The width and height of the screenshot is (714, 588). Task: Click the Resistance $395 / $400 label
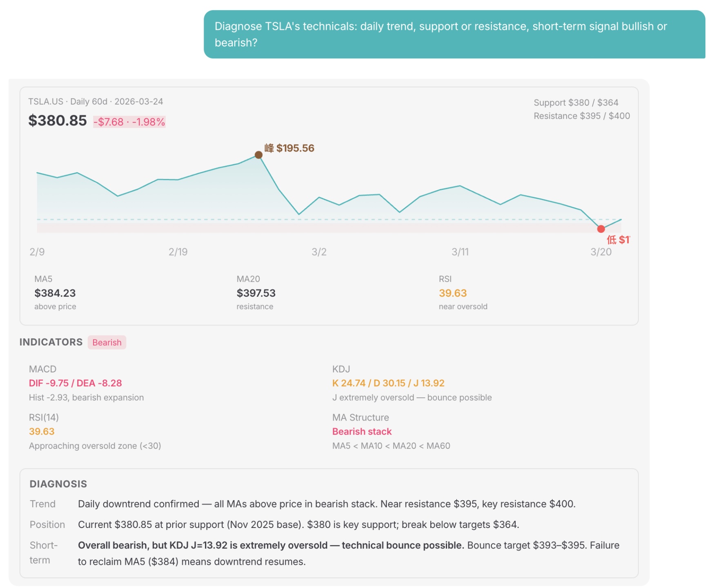click(581, 116)
